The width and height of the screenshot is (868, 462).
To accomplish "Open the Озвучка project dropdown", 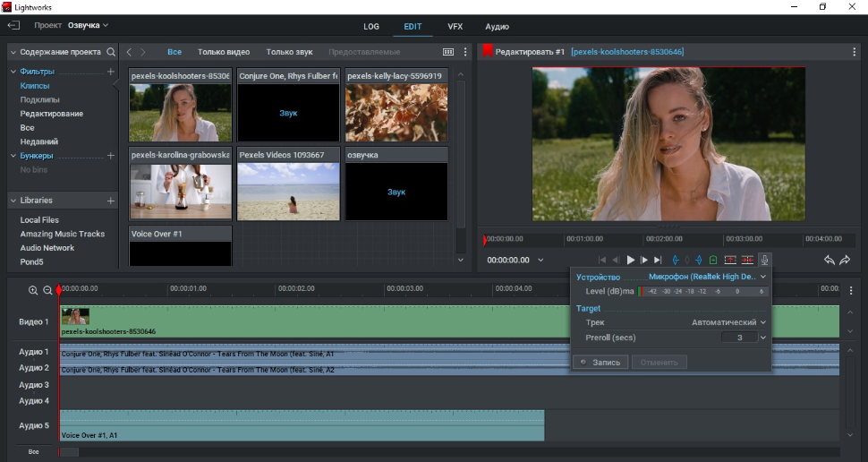I will tap(88, 25).
